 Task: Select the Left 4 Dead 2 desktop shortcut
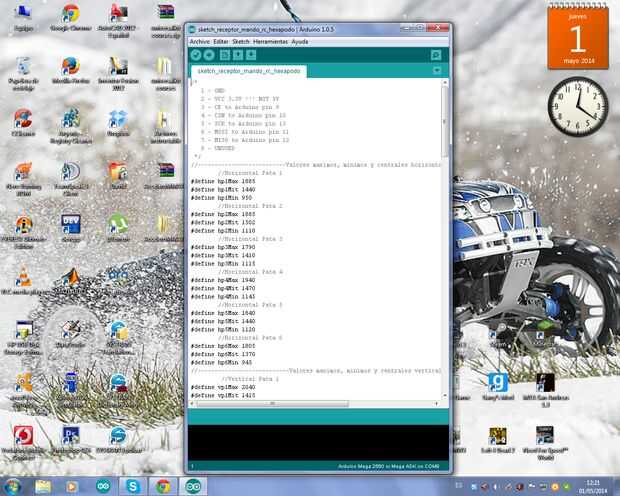pos(498,439)
